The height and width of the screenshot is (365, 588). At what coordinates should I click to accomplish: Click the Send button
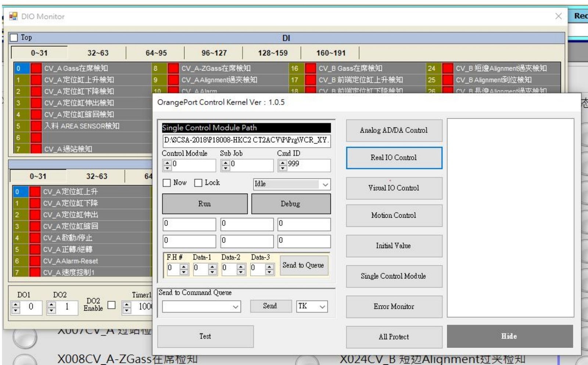pos(270,306)
